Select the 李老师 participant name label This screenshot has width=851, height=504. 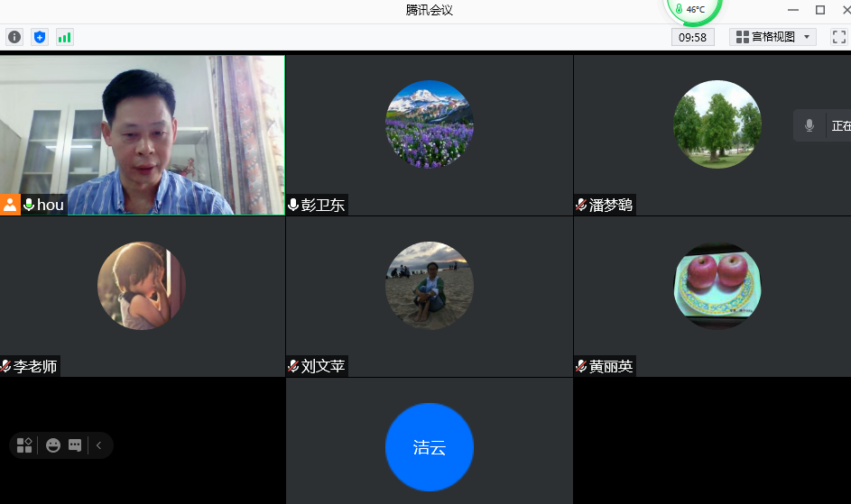click(x=35, y=366)
